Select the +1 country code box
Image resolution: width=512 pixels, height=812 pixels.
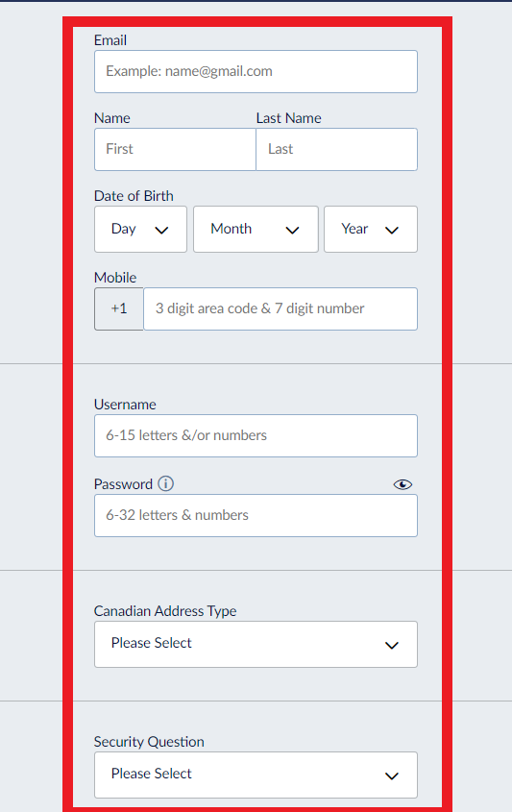pos(119,308)
